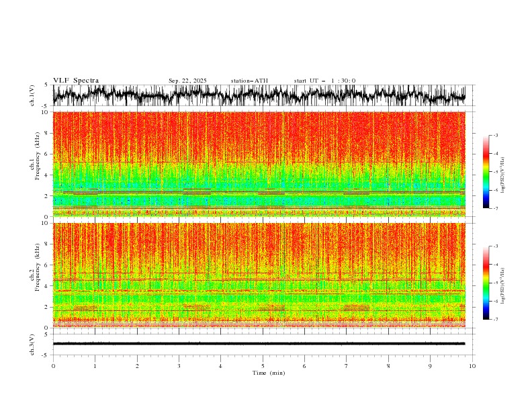
Task: Click time-axis tick label "0" at the bottom
Action: (53, 366)
